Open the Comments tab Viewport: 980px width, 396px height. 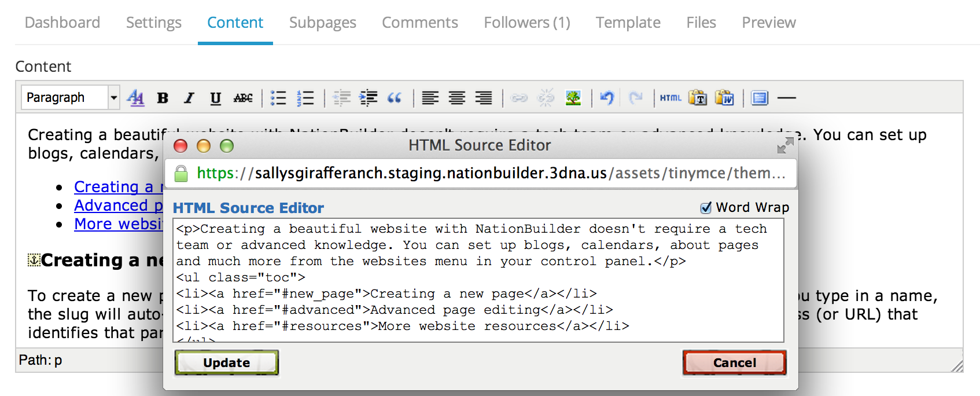click(x=420, y=23)
